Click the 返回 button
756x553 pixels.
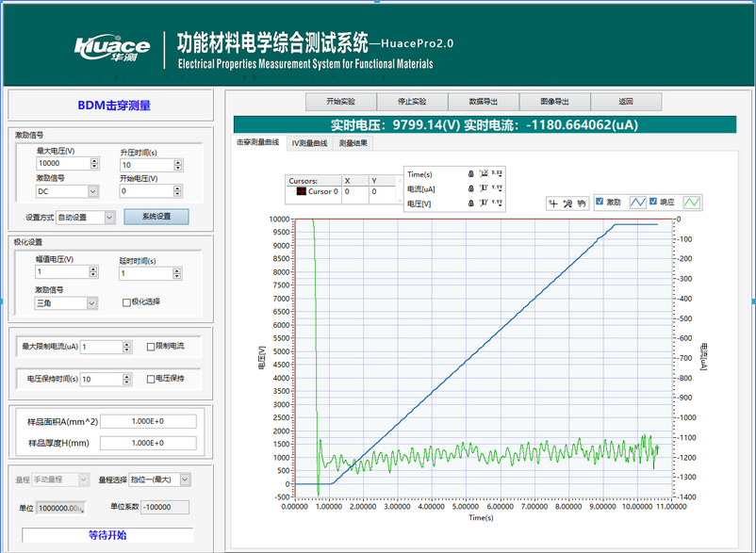pos(626,102)
